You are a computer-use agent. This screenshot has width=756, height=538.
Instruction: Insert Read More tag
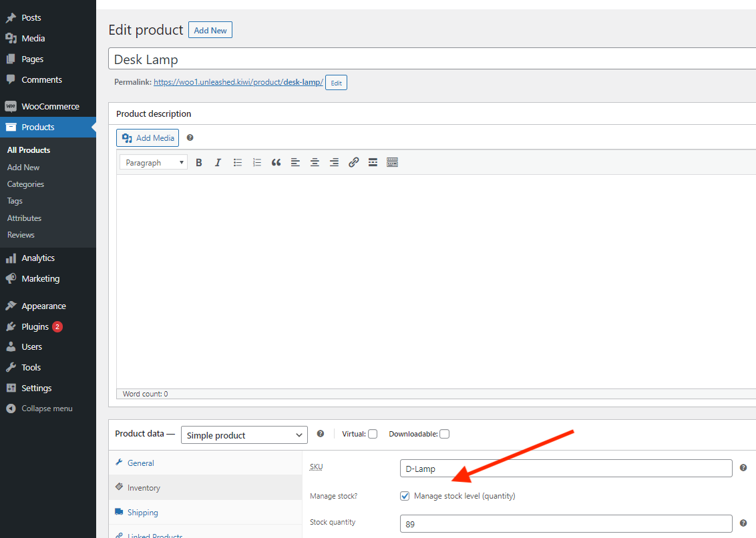coord(373,162)
